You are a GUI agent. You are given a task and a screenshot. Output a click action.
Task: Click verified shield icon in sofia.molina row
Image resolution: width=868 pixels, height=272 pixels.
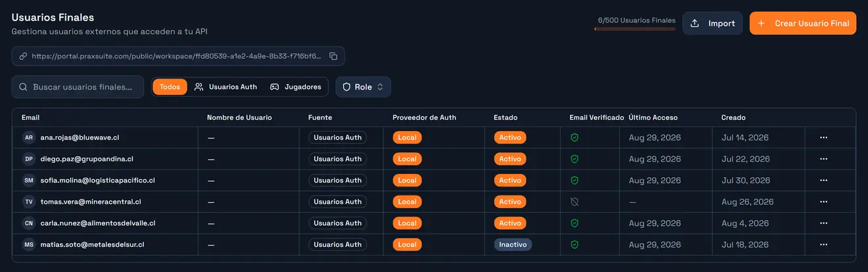point(574,180)
